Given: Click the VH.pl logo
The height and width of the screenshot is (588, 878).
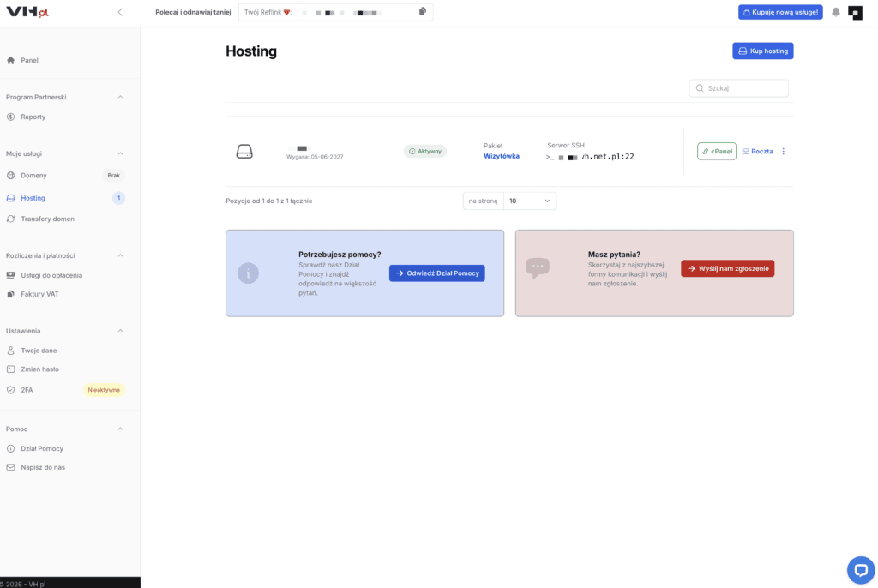Looking at the screenshot, I should [x=27, y=12].
